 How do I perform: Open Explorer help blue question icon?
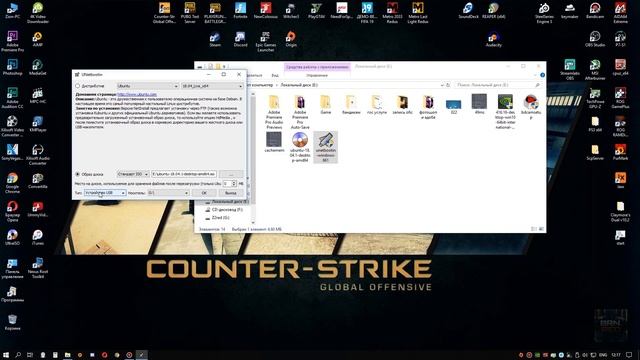(542, 75)
